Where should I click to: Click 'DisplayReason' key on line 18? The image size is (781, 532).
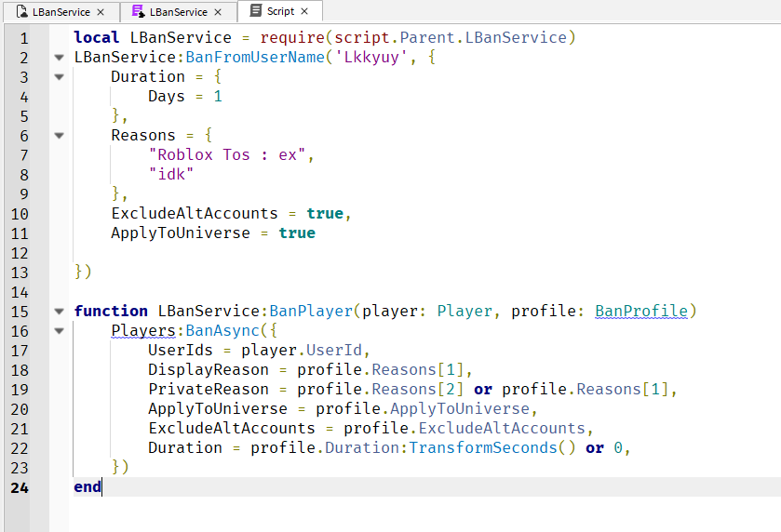point(209,370)
